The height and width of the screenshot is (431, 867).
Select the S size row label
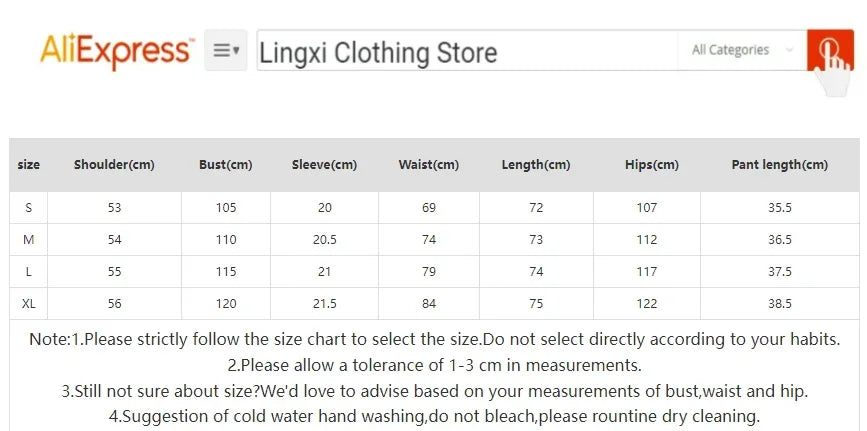coord(29,208)
